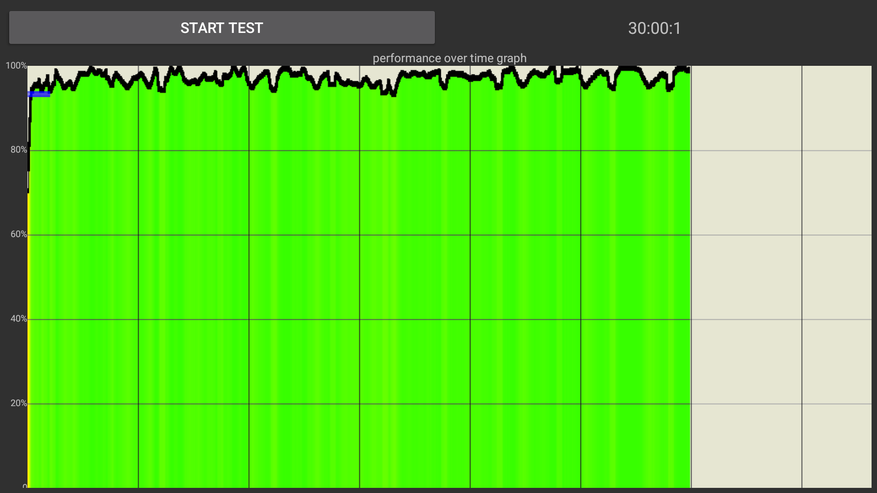Click the 'performance over time graph' title
Viewport: 877px width, 493px height.
point(449,58)
